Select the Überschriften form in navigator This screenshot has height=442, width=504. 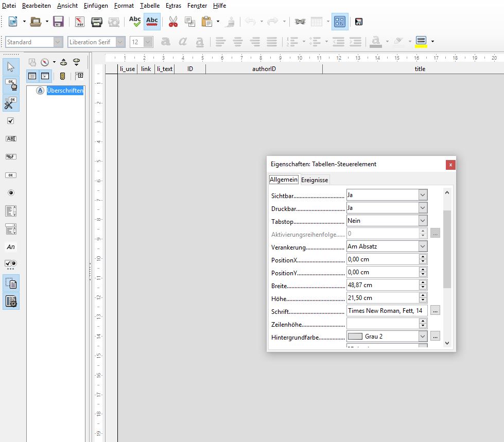tap(65, 91)
